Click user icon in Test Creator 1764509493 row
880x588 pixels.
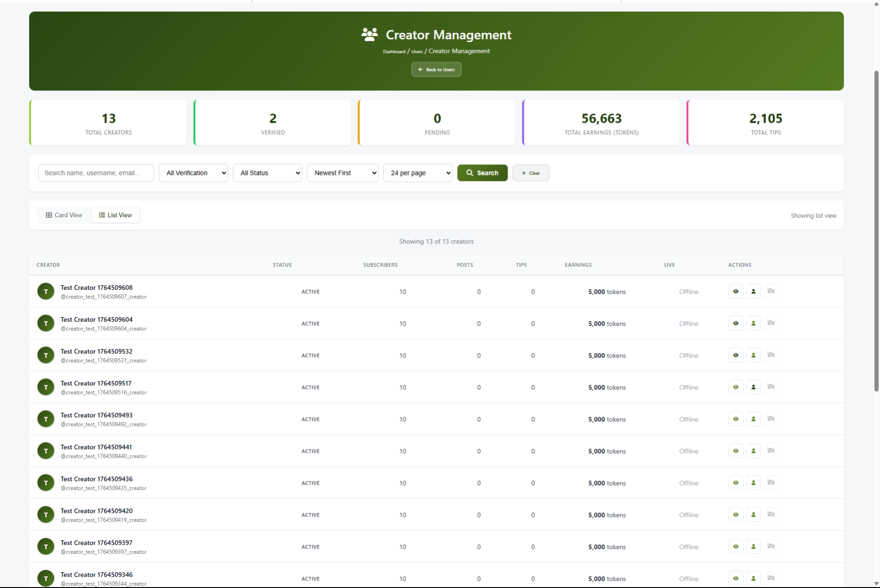pyautogui.click(x=753, y=419)
